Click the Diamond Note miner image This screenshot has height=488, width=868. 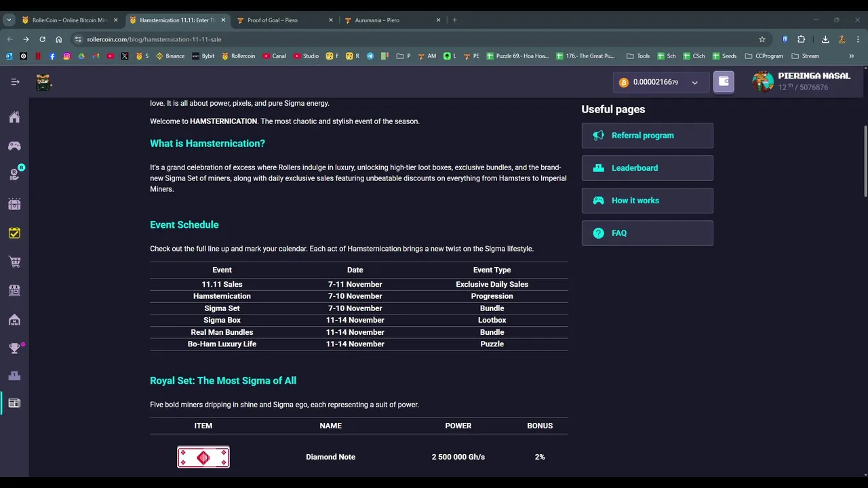tap(203, 457)
